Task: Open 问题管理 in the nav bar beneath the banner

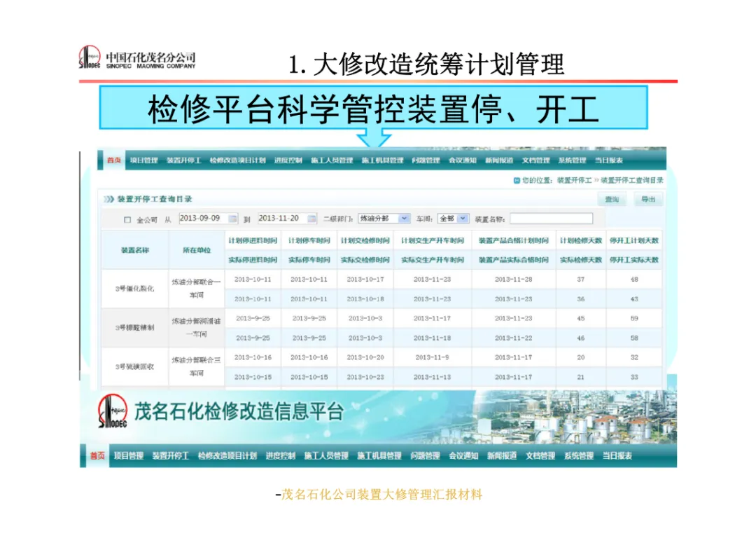Action: tap(425, 455)
